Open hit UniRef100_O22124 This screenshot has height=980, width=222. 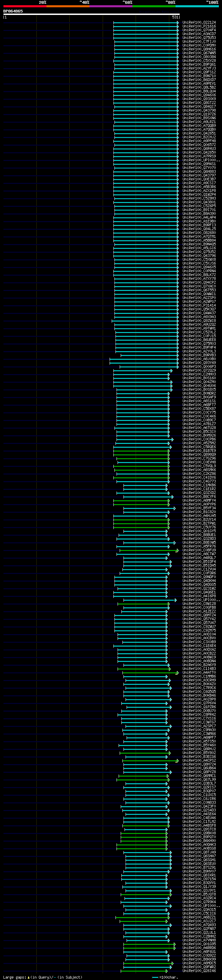coord(199,23)
